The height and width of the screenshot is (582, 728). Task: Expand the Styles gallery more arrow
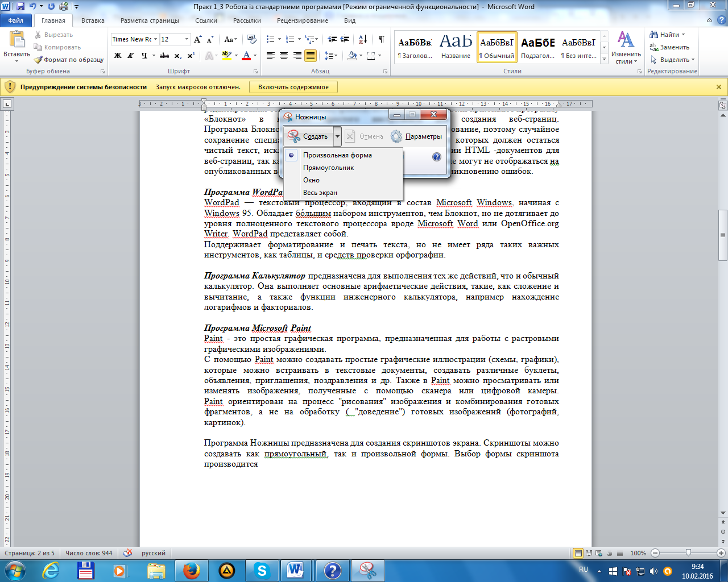[605, 58]
